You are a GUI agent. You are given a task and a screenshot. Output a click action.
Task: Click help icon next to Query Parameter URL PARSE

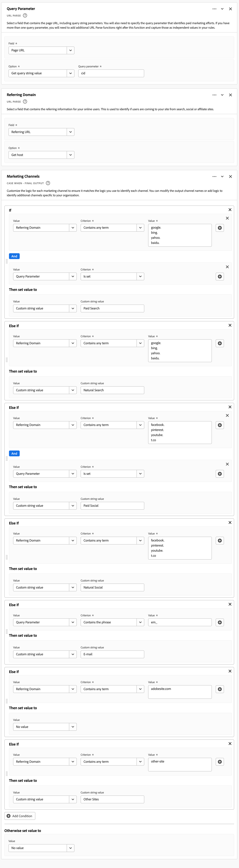click(25, 16)
